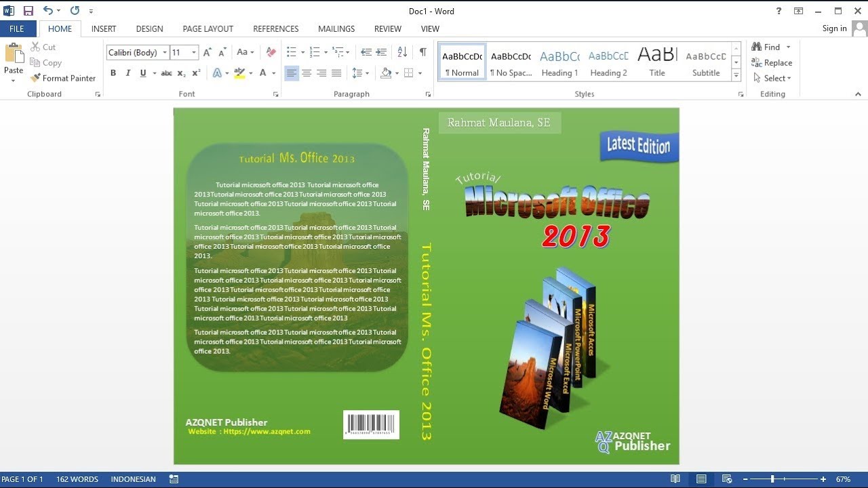Open word count from 162 WORDS
Screen dimensions: 868x488
pyautogui.click(x=77, y=479)
